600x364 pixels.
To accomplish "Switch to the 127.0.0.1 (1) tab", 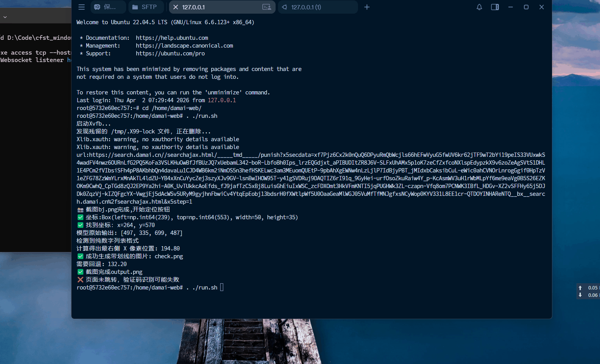I will click(x=306, y=7).
